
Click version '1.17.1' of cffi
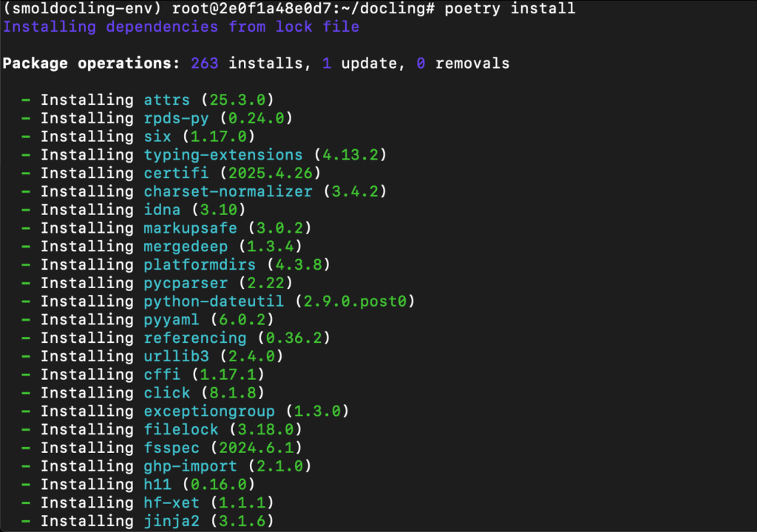click(228, 375)
